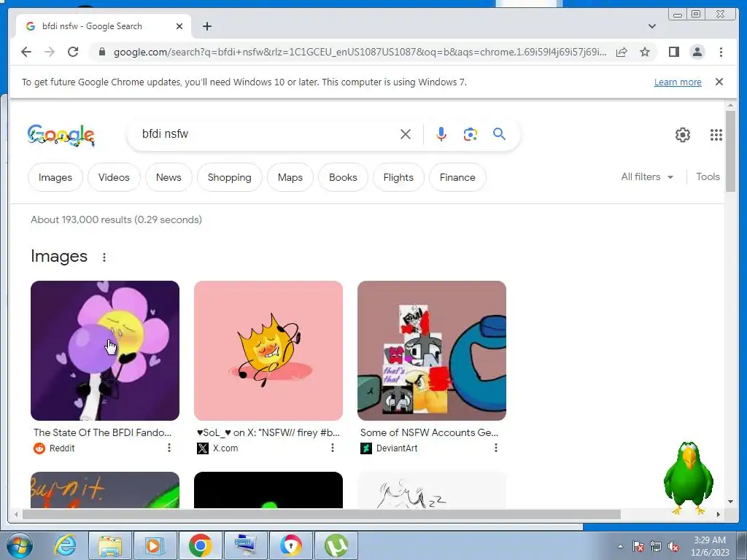This screenshot has height=560, width=747.
Task: Open the tab search chevron
Action: tap(652, 26)
